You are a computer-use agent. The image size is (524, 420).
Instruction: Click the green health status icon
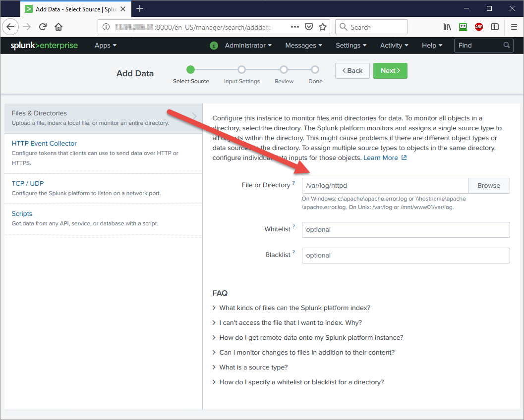[214, 46]
